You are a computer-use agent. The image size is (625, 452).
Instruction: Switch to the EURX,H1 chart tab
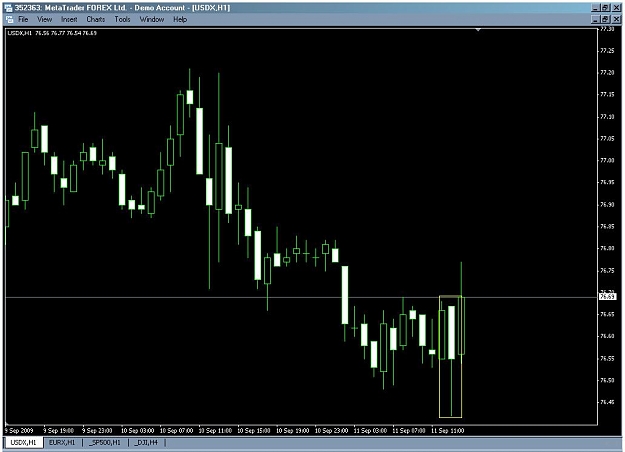point(62,442)
